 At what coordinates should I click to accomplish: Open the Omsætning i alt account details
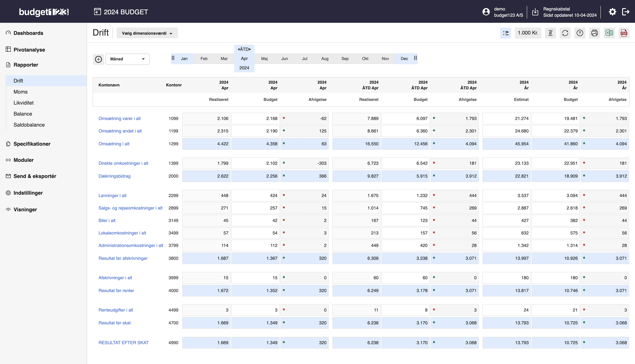coord(114,144)
